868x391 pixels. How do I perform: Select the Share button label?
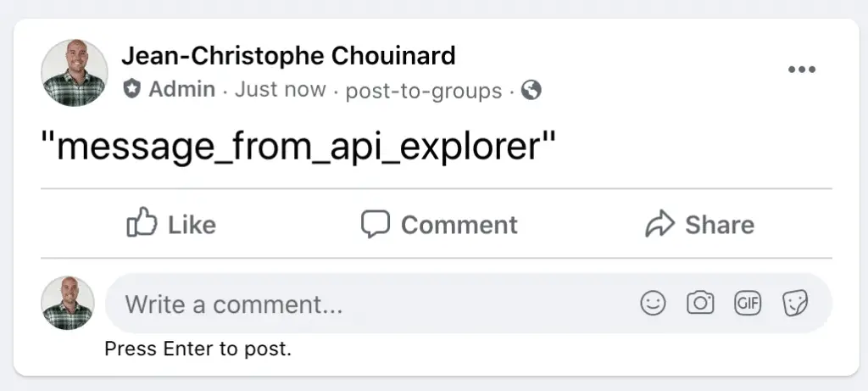[x=720, y=225]
